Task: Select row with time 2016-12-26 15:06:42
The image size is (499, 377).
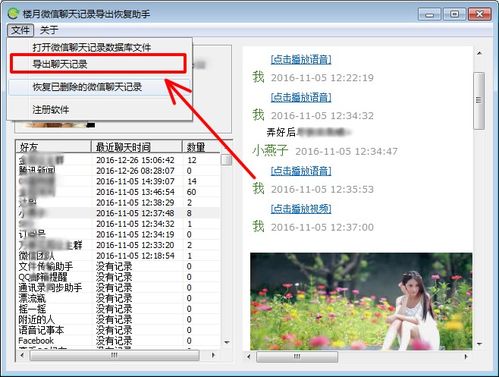Action: (118, 160)
